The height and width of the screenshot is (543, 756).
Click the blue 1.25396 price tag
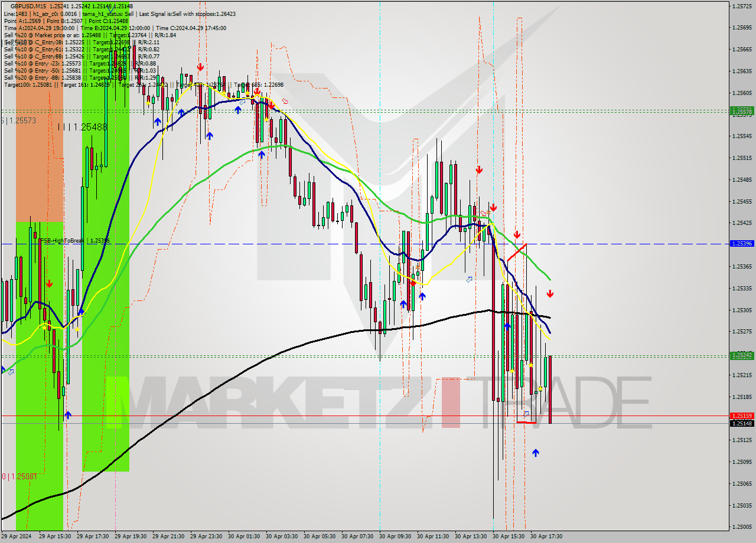(742, 243)
